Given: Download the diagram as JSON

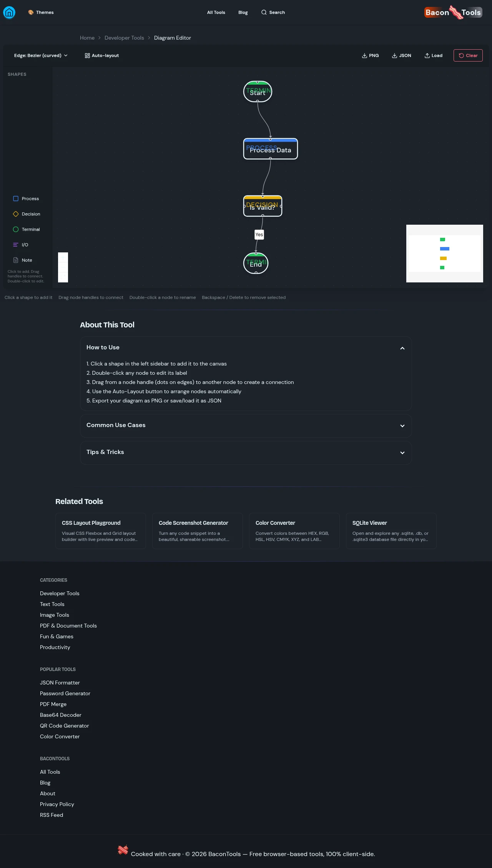Looking at the screenshot, I should (401, 55).
